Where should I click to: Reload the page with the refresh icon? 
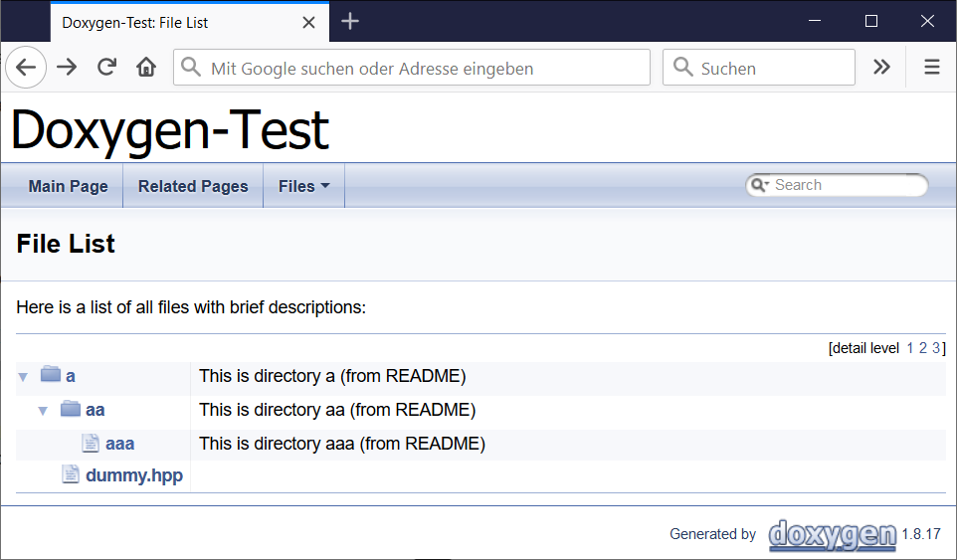pos(106,67)
